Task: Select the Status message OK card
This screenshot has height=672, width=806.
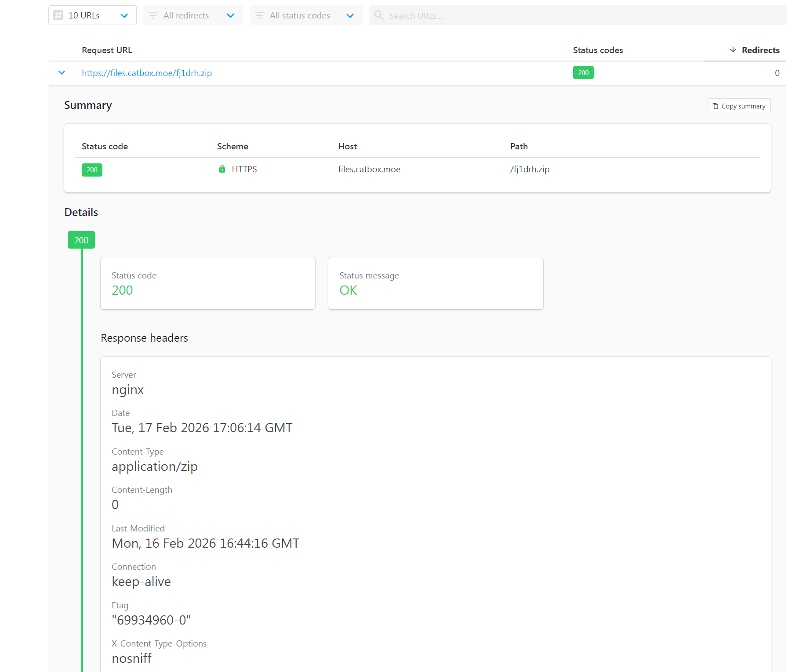Action: coord(435,283)
